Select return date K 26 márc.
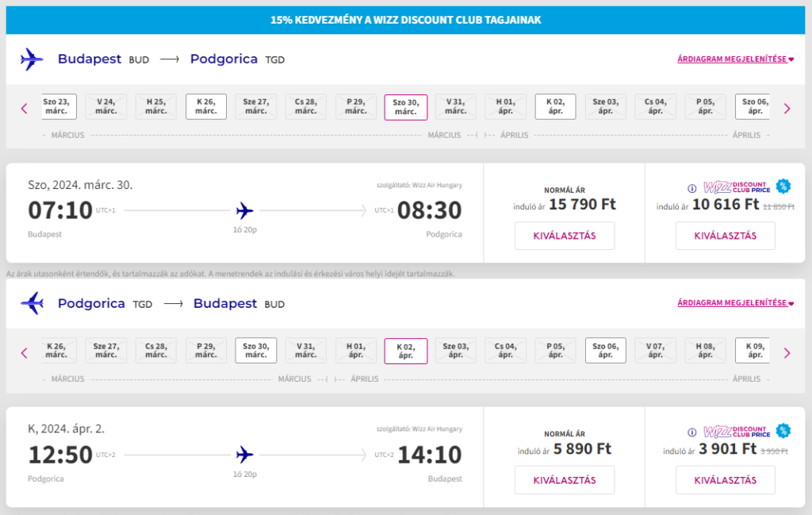Screen dimensions: 812x515 click(58, 351)
